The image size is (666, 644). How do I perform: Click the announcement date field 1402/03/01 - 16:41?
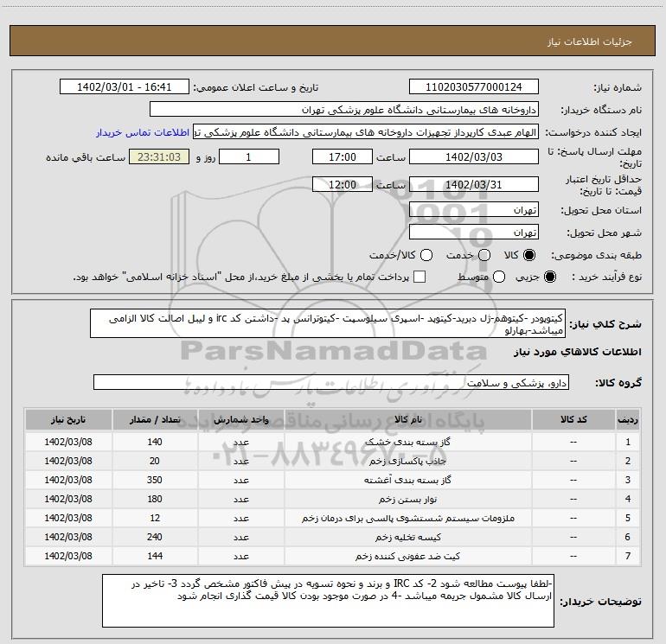124,87
